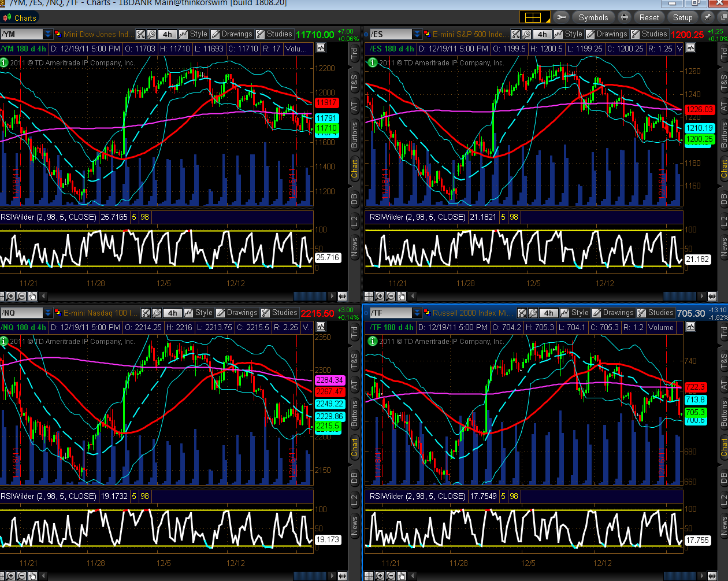
Task: Click the green info icon on /NQ chart
Action: (5, 341)
